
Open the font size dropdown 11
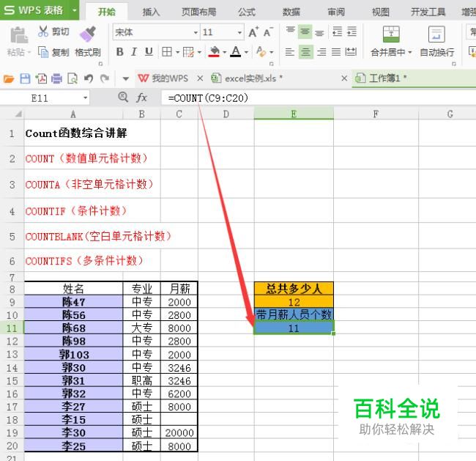(x=239, y=32)
